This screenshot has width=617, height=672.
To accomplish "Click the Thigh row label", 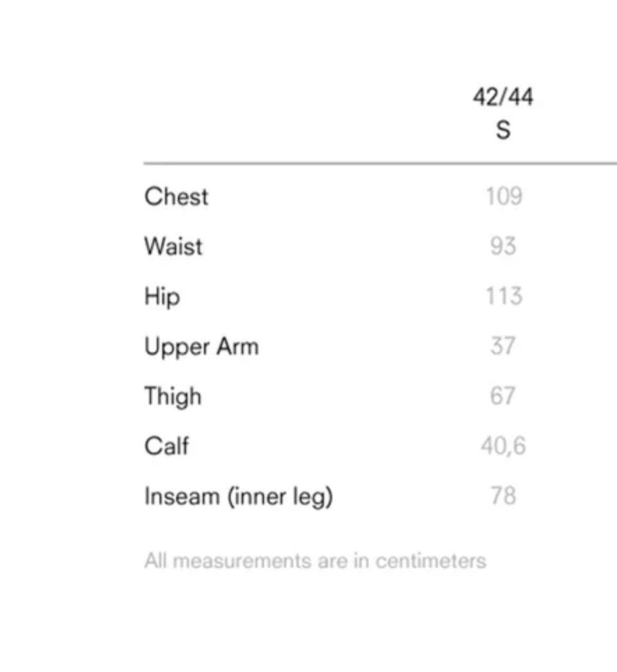I will coord(173,396).
